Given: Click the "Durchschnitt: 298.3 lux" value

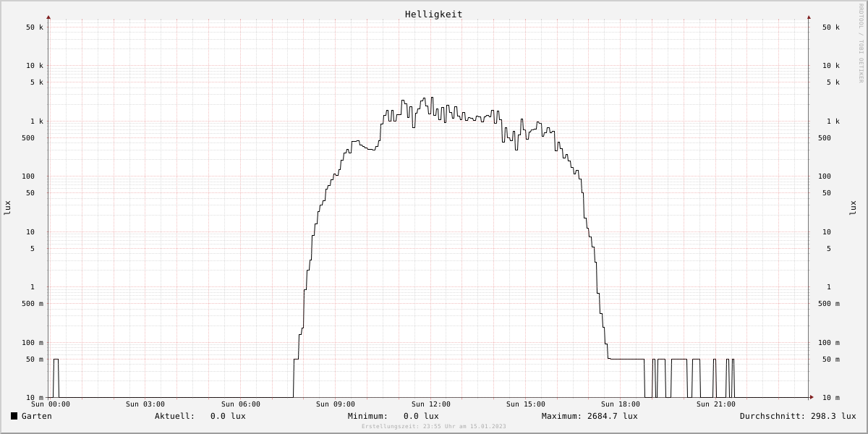Looking at the screenshot, I should click(798, 416).
